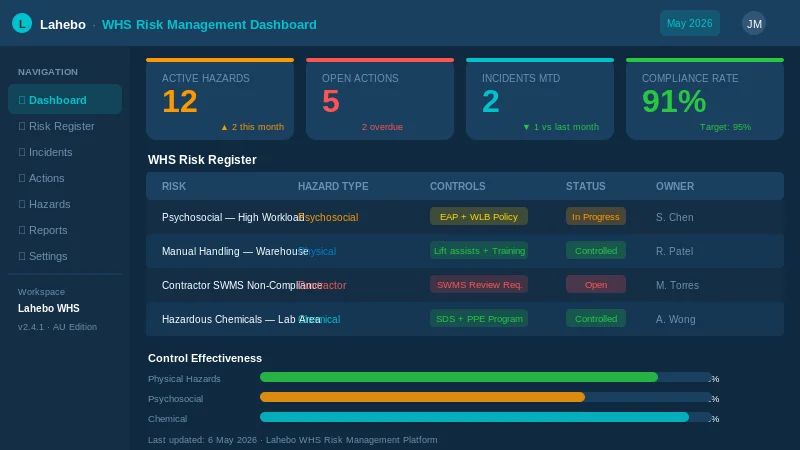This screenshot has width=800, height=450.
Task: Click the Control Effectiveness heading
Action: [205, 358]
